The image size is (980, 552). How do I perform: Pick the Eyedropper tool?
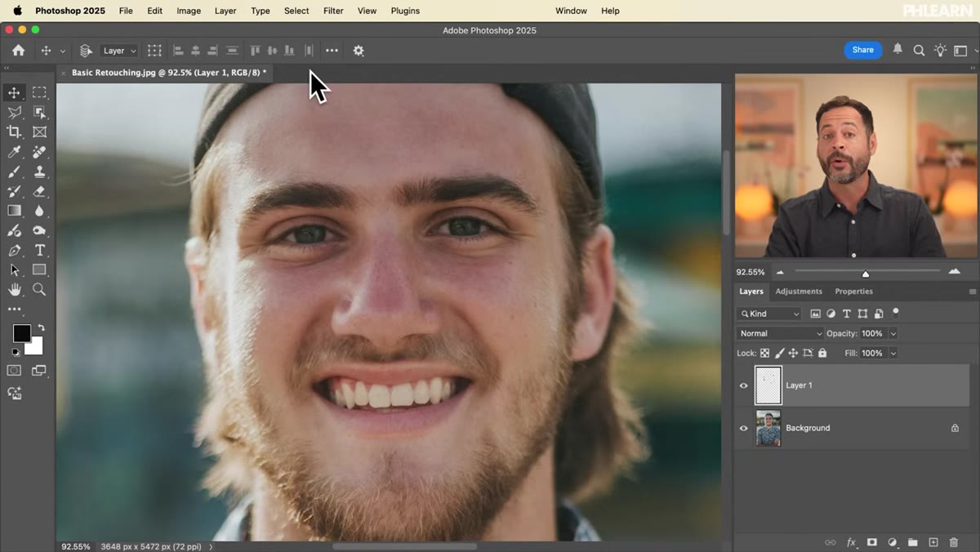(14, 152)
